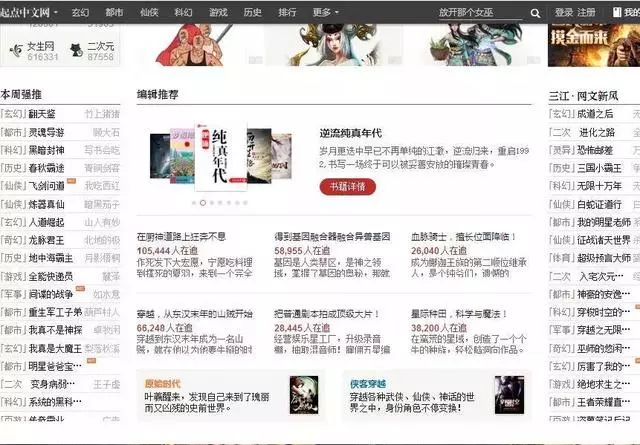Select the 纯真年代 book cover

coord(221,156)
